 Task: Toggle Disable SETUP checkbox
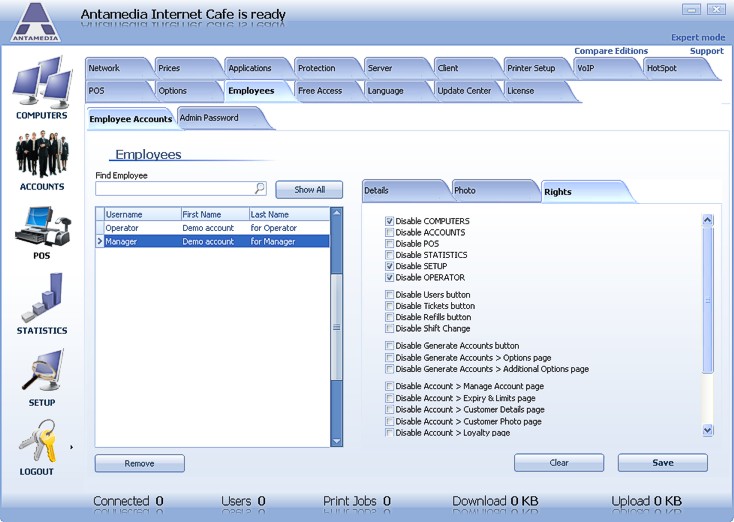click(x=389, y=266)
